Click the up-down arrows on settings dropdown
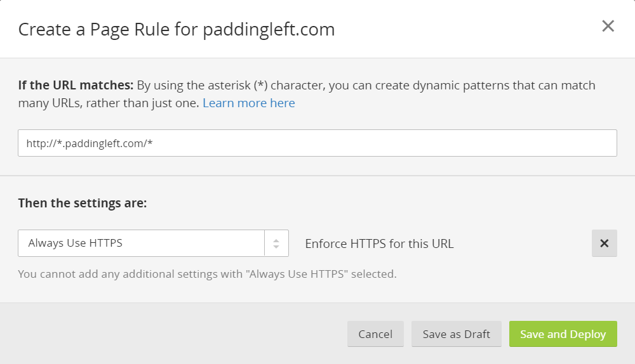 click(276, 243)
